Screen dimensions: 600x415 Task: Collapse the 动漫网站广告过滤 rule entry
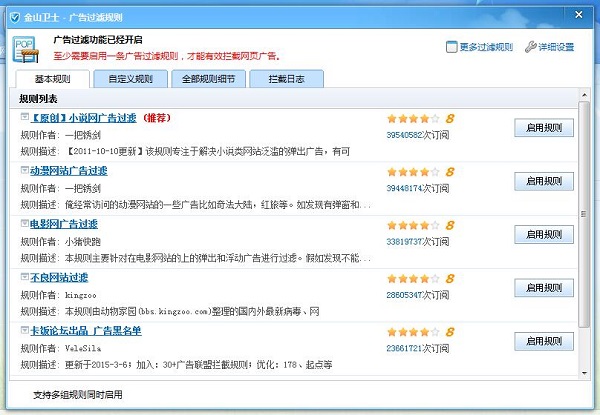(24, 169)
